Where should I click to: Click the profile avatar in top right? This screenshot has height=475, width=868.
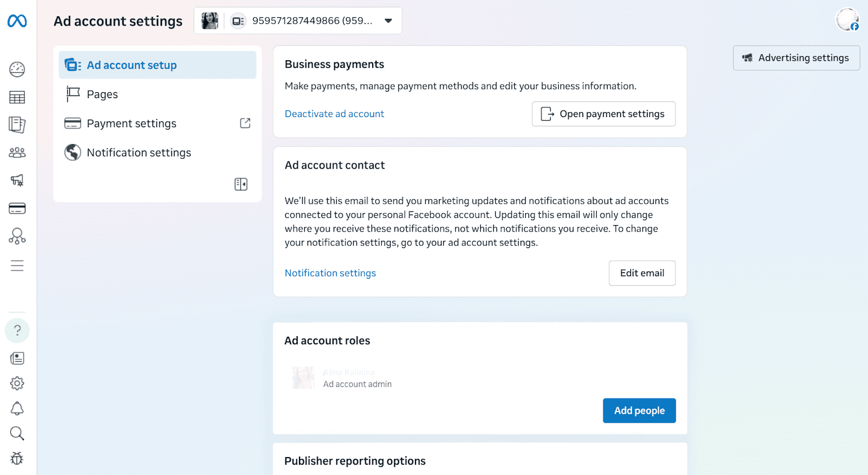tap(847, 20)
